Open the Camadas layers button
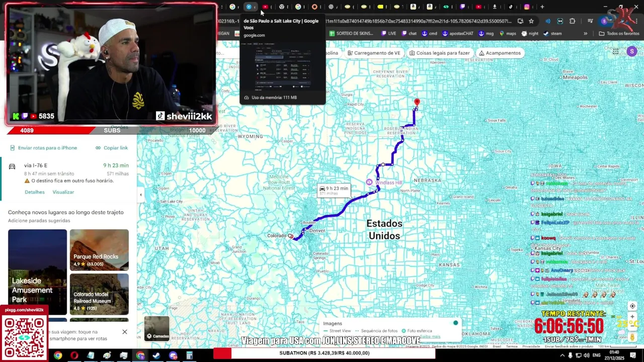The width and height of the screenshot is (644, 362). click(157, 328)
